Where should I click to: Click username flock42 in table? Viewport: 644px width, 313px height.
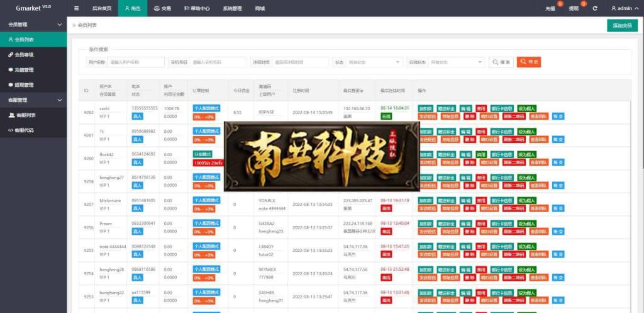(x=106, y=155)
